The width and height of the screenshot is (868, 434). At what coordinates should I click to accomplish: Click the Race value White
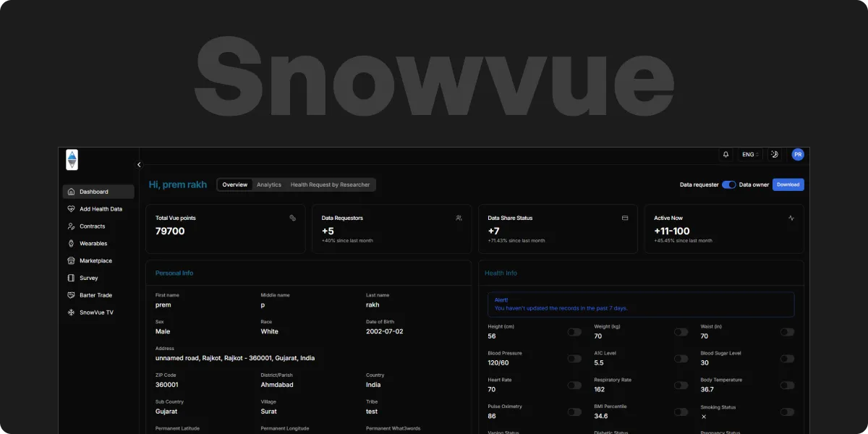[x=270, y=332]
